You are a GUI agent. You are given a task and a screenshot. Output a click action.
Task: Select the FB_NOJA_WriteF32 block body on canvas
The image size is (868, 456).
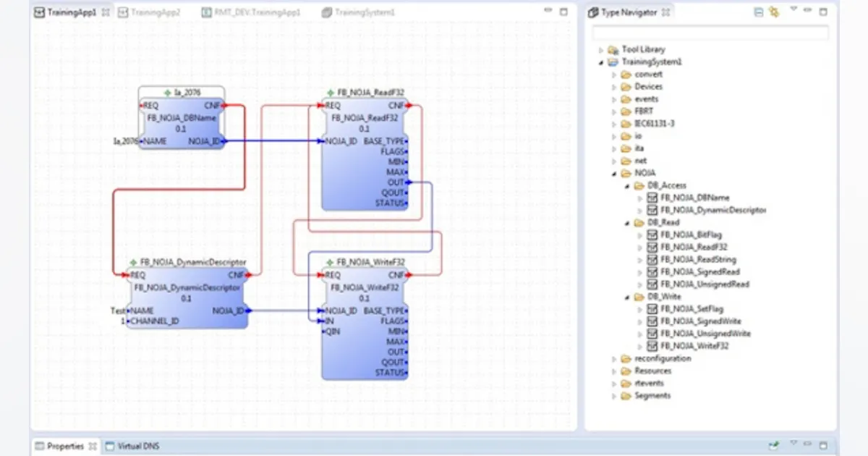coord(365,324)
